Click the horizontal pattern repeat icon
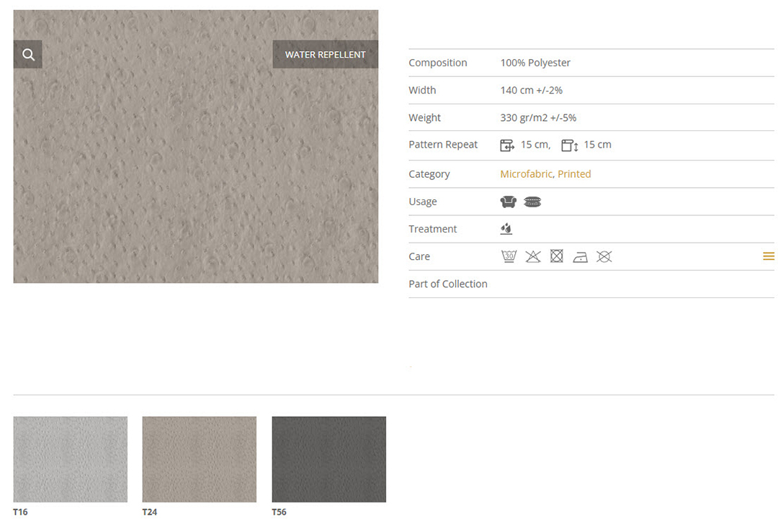Viewport: 778px width, 532px height. point(507,145)
